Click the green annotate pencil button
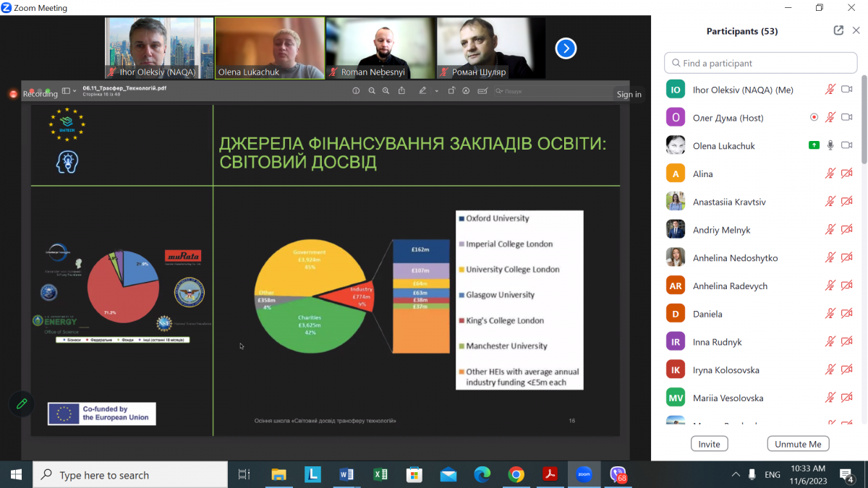868x488 pixels. (22, 404)
